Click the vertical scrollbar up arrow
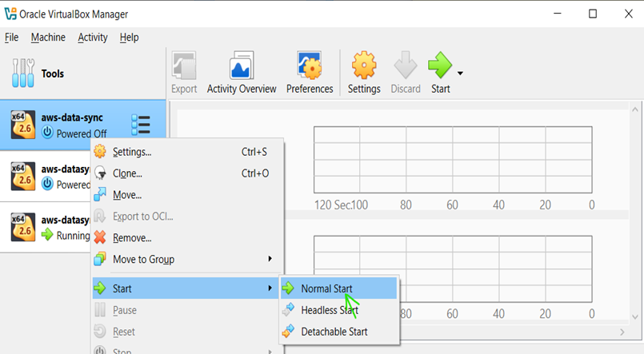 (x=635, y=109)
